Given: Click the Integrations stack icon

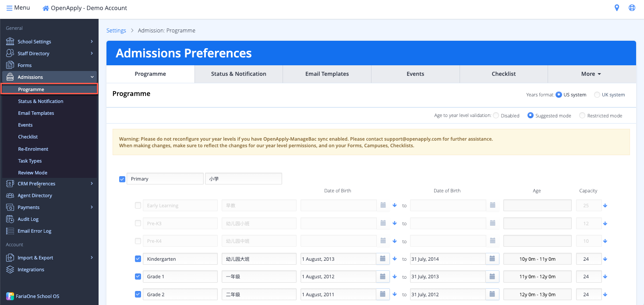Looking at the screenshot, I should point(10,270).
